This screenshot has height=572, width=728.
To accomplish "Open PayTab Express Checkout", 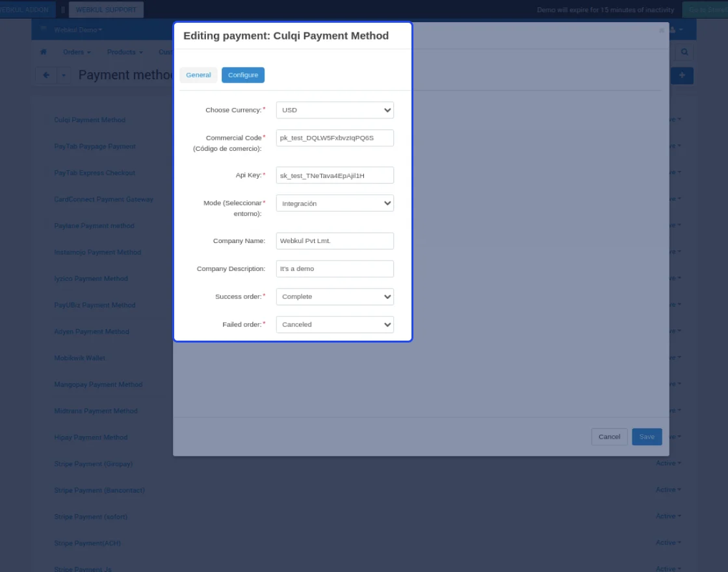I will [94, 173].
